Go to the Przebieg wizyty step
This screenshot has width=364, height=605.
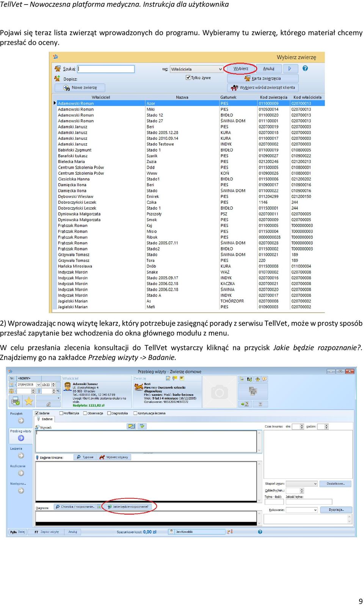[x=21, y=438]
